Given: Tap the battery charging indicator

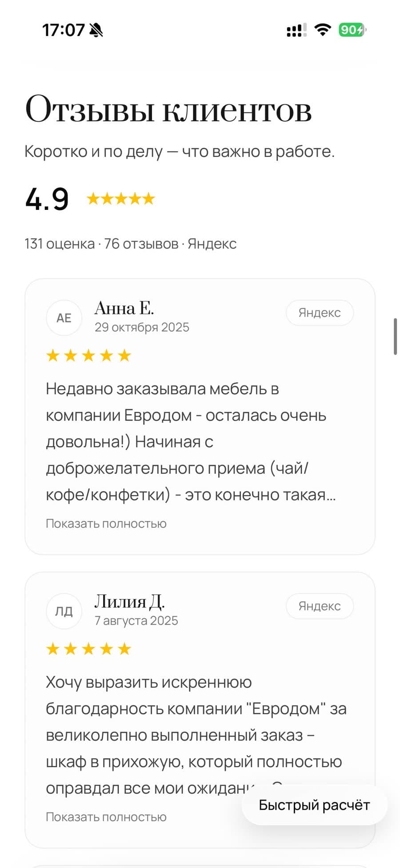Looking at the screenshot, I should pos(352,29).
